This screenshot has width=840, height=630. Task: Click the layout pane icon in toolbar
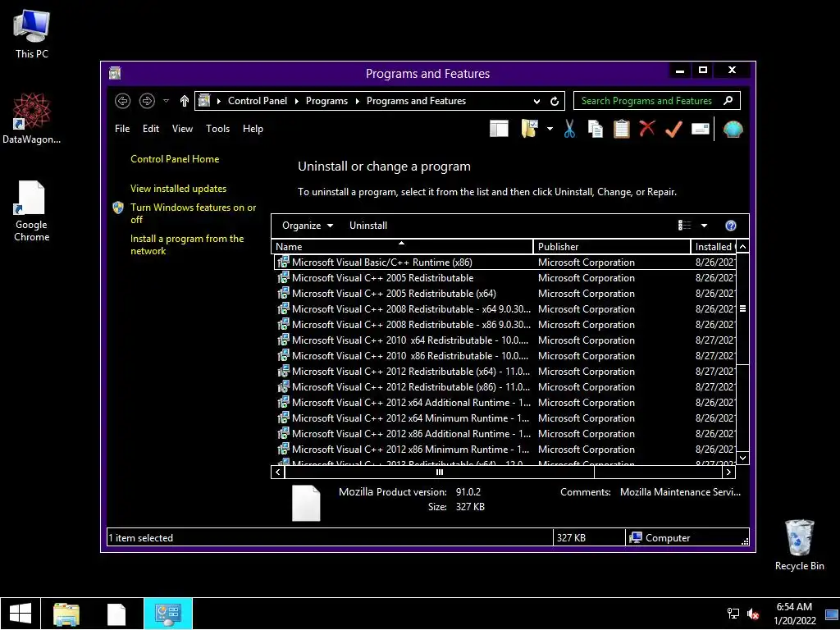[x=499, y=129]
